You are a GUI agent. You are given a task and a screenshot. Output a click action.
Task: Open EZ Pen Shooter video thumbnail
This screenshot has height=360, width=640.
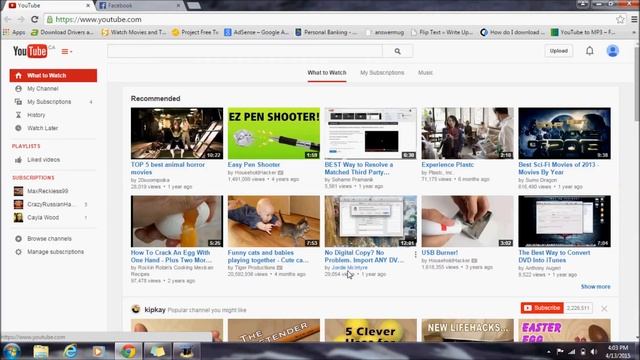coord(274,133)
